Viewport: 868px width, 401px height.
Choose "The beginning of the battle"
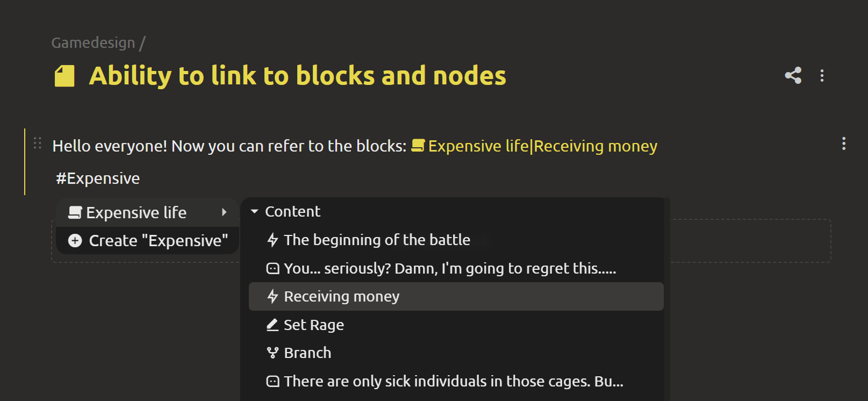pyautogui.click(x=377, y=240)
